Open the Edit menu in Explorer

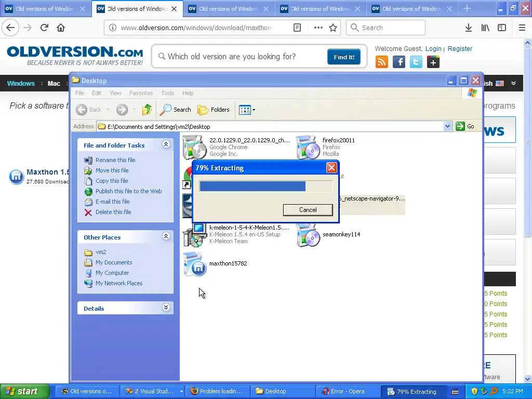96,93
